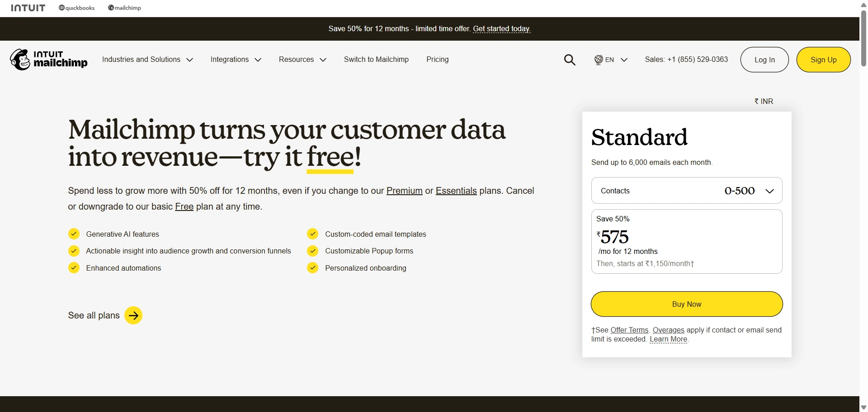The height and width of the screenshot is (412, 868).
Task: Click the See all plans link text
Action: (94, 315)
